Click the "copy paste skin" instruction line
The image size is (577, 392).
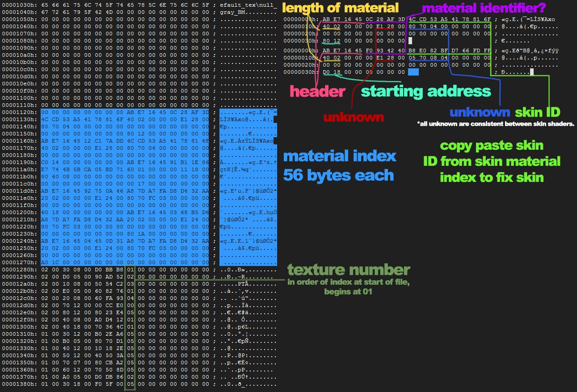[x=492, y=145]
